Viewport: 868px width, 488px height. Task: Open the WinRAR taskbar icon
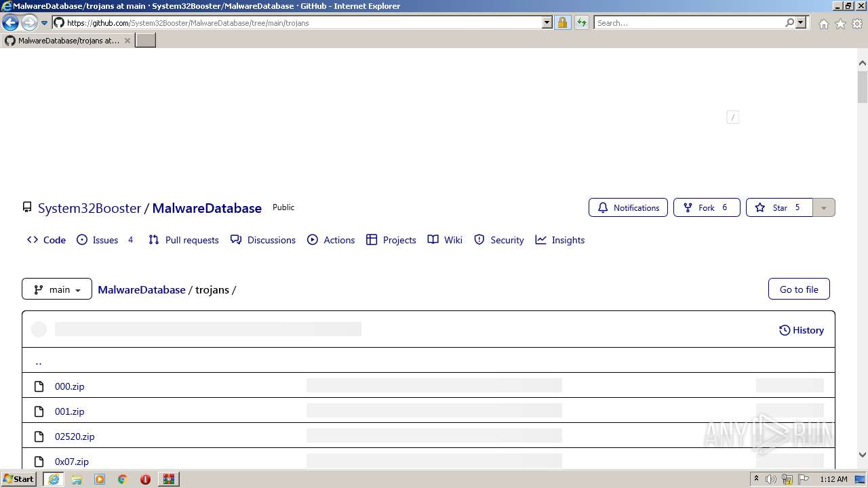[x=168, y=479]
